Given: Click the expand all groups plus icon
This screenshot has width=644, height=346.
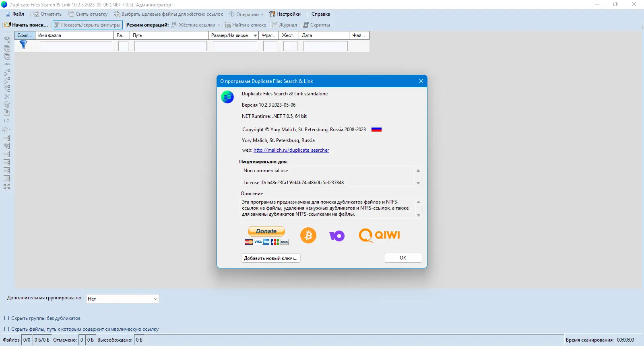Looking at the screenshot, I should (7, 48).
